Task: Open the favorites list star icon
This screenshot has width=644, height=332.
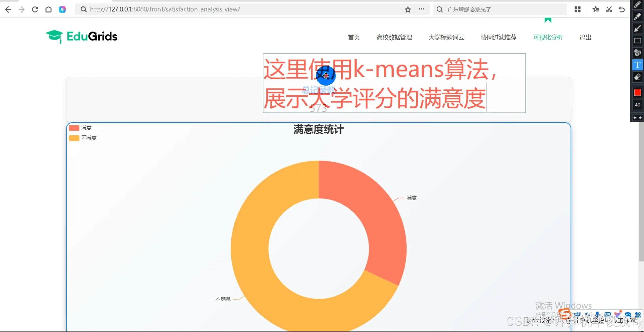Action: [x=596, y=10]
